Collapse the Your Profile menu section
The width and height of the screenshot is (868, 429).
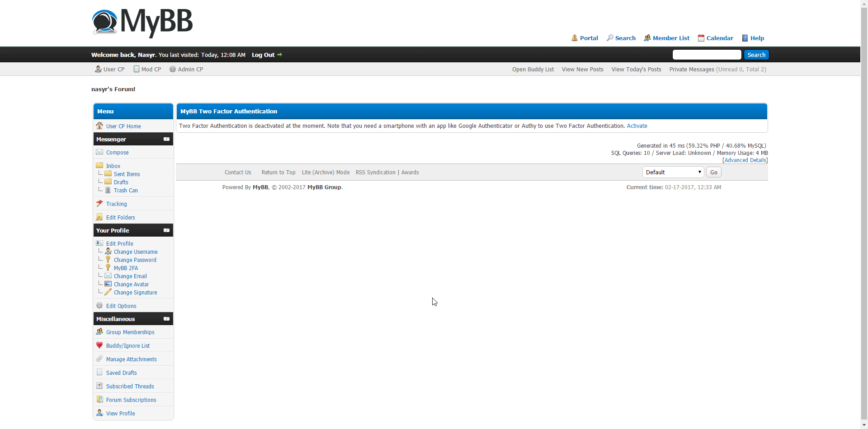[x=166, y=230]
